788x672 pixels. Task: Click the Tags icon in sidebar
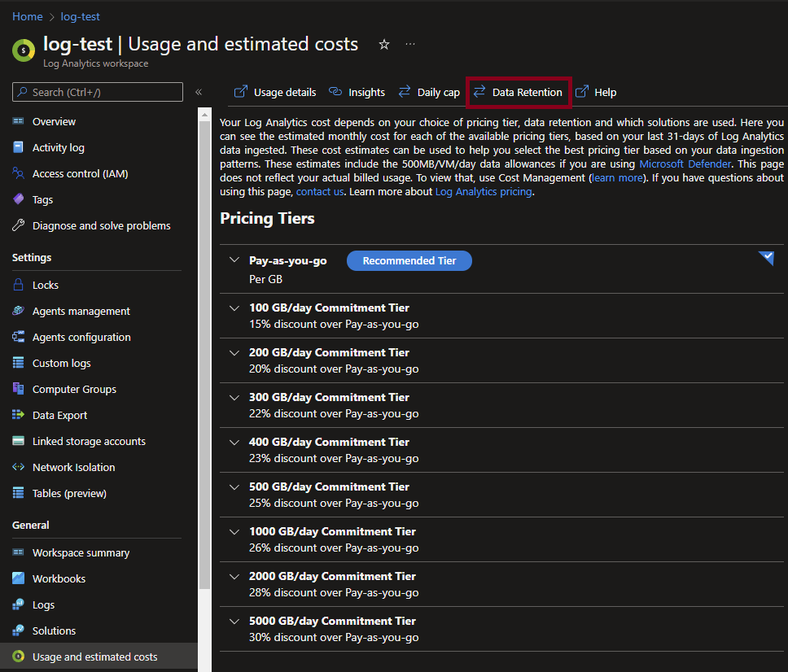click(18, 199)
